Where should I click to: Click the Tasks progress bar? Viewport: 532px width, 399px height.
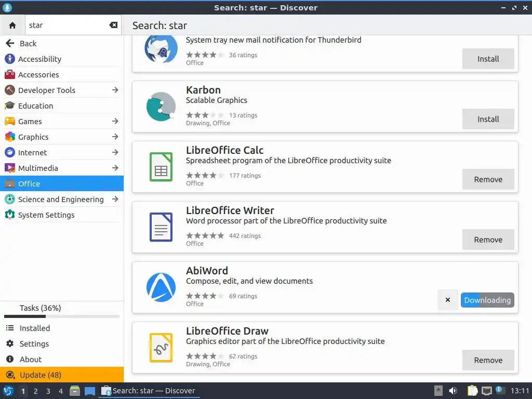[x=62, y=316]
